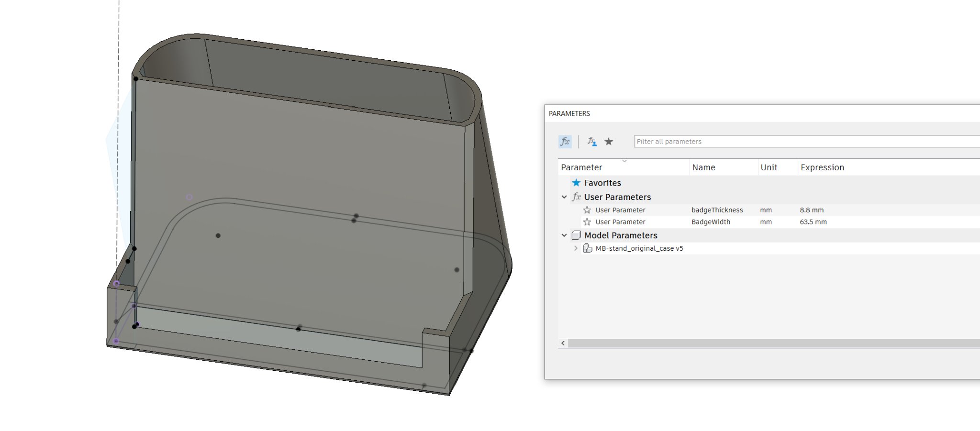The width and height of the screenshot is (980, 431).
Task: Select the 63.5 mm expression cell
Action: pos(813,222)
